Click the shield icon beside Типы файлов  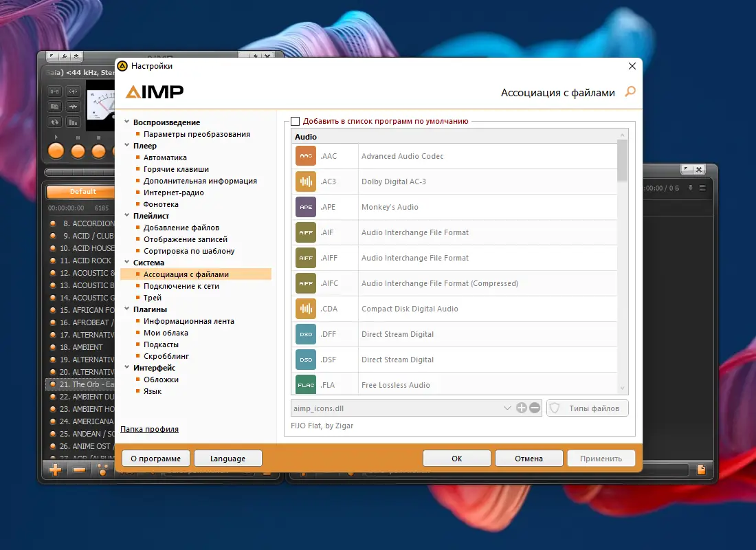[555, 408]
